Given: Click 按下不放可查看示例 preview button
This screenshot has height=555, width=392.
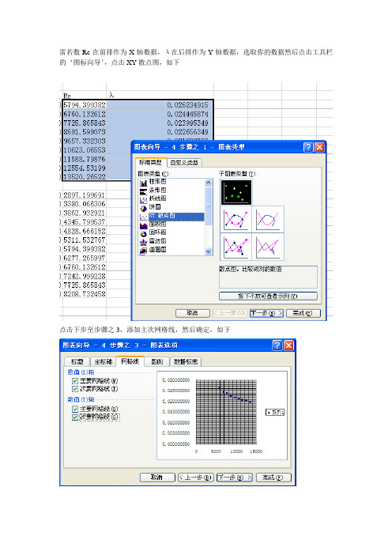Looking at the screenshot, I should coord(268,296).
